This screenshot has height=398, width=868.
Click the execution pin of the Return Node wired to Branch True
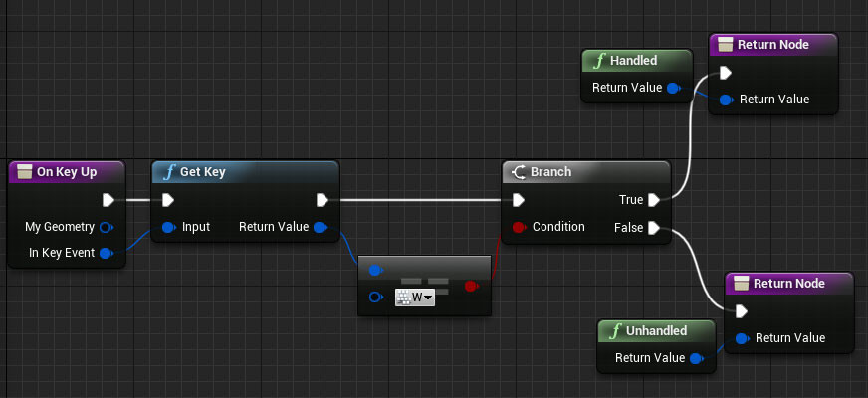pyautogui.click(x=726, y=73)
